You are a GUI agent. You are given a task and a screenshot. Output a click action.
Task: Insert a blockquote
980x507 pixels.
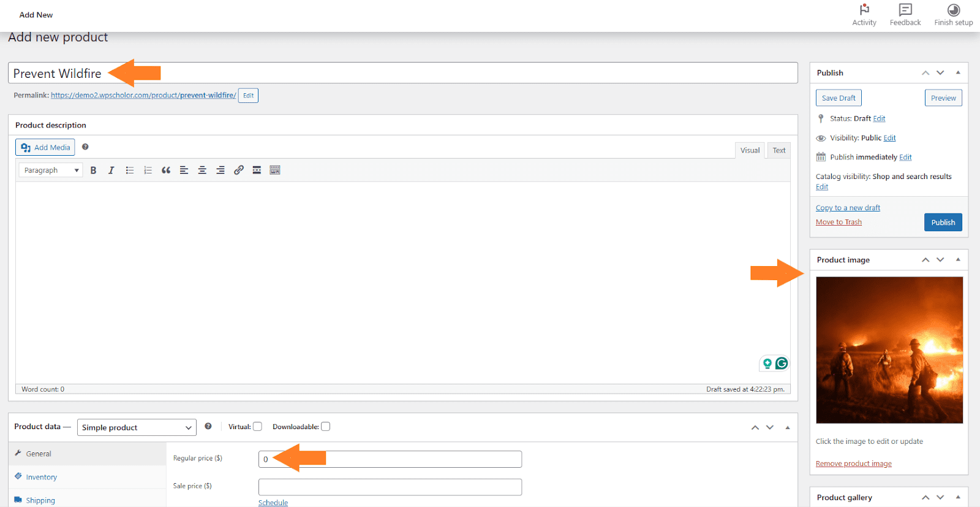[166, 170]
